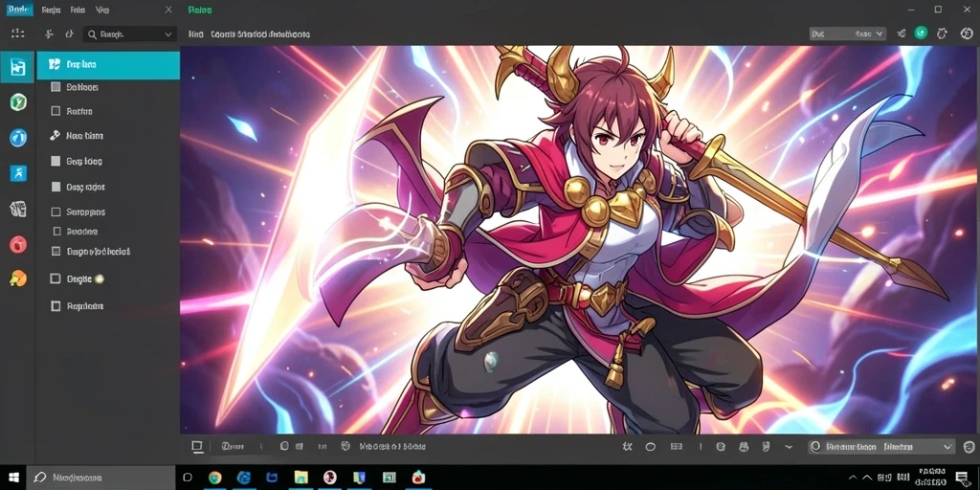980x490 pixels.
Task: Open the taskbar clock and date
Action: point(931,478)
